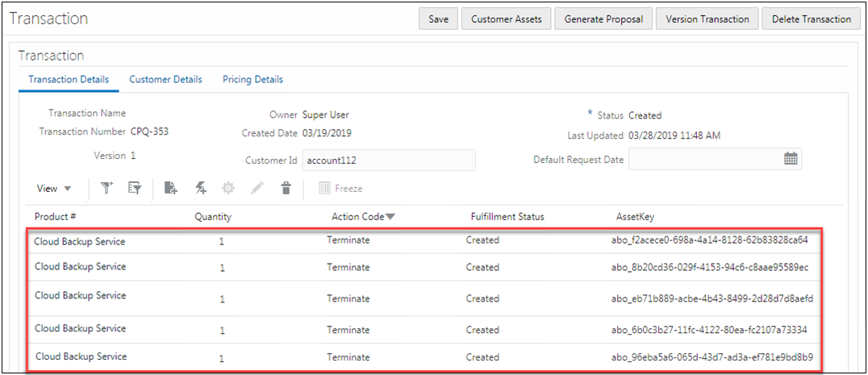This screenshot has width=868, height=375.
Task: Click the Delete Transaction button
Action: 812,19
